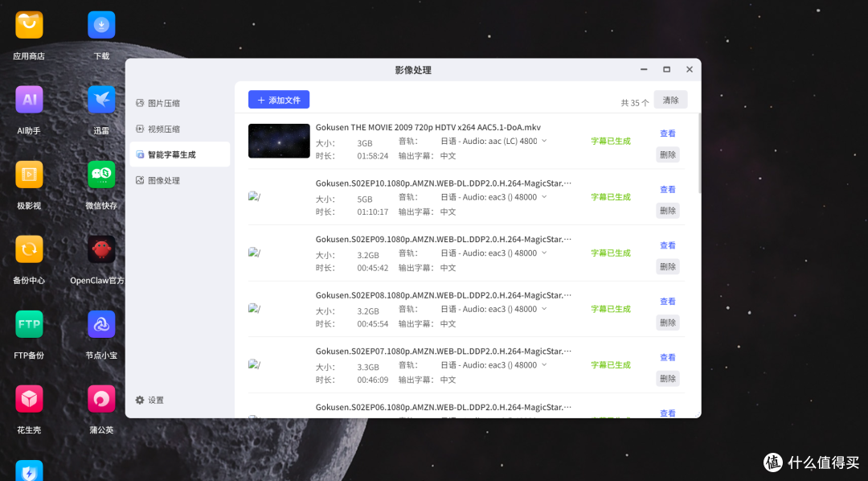Open 设置 in the sidebar

149,400
